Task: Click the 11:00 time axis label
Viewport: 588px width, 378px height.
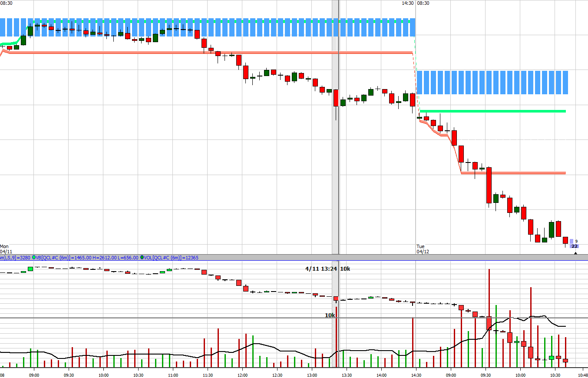Action: [x=172, y=375]
